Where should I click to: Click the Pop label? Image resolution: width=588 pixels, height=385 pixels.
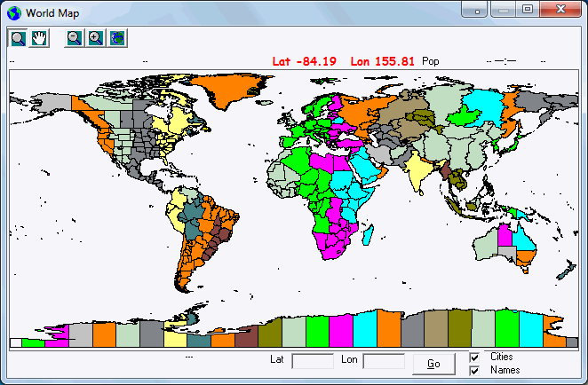click(x=430, y=61)
